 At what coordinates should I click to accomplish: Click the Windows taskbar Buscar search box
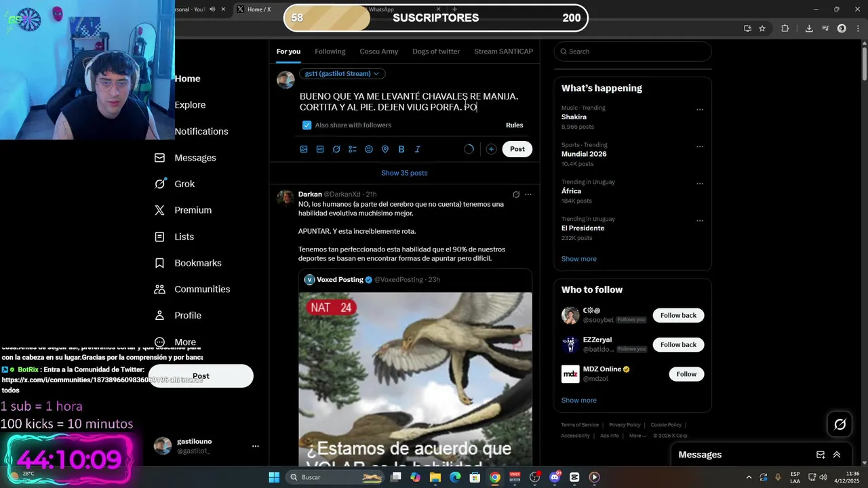point(335,477)
